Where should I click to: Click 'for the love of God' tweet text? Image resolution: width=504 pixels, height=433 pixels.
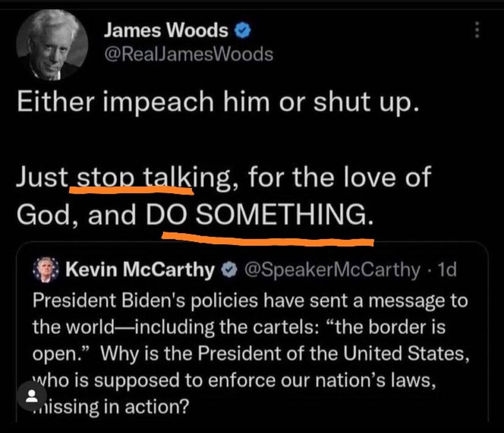pyautogui.click(x=224, y=196)
